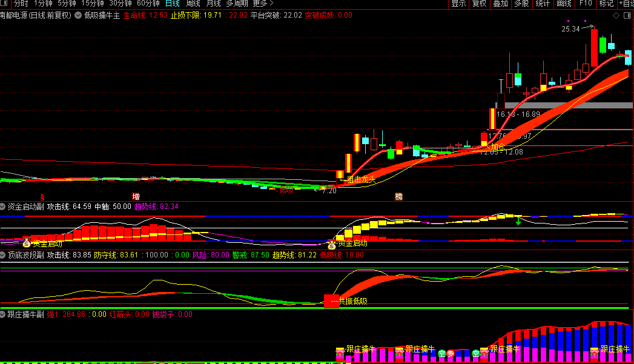Click the 16.13 - 16.89 gap label
Image resolution: width=634 pixels, height=364 pixels.
(518, 114)
